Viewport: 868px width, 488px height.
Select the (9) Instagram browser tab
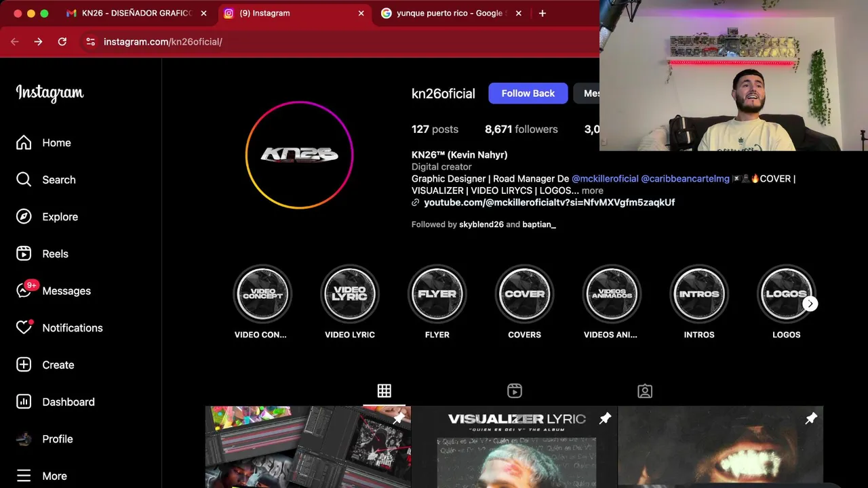tap(264, 13)
